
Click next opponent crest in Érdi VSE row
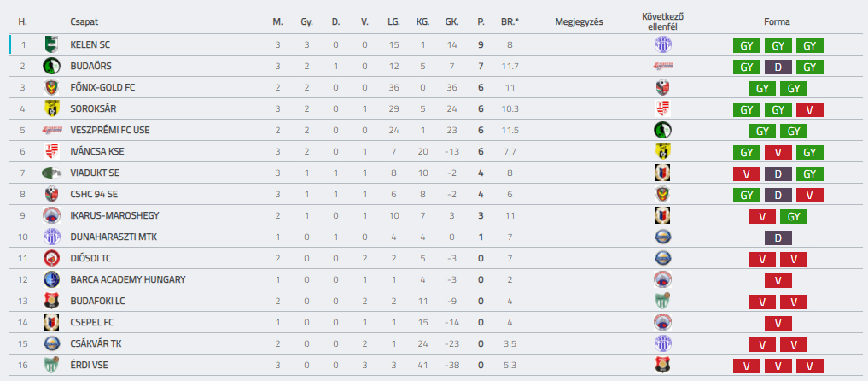tap(662, 365)
